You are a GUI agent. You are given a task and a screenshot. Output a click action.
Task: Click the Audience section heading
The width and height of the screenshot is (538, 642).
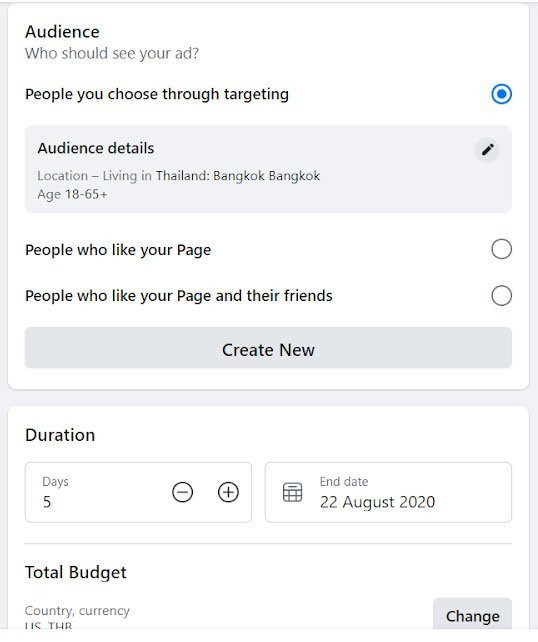click(x=62, y=32)
